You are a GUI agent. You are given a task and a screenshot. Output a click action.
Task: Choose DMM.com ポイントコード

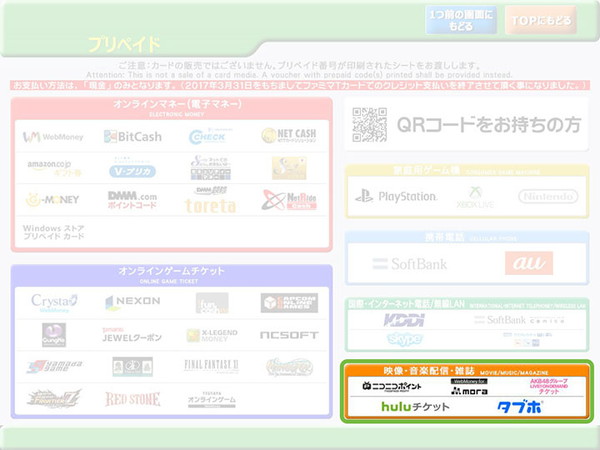pyautogui.click(x=132, y=200)
